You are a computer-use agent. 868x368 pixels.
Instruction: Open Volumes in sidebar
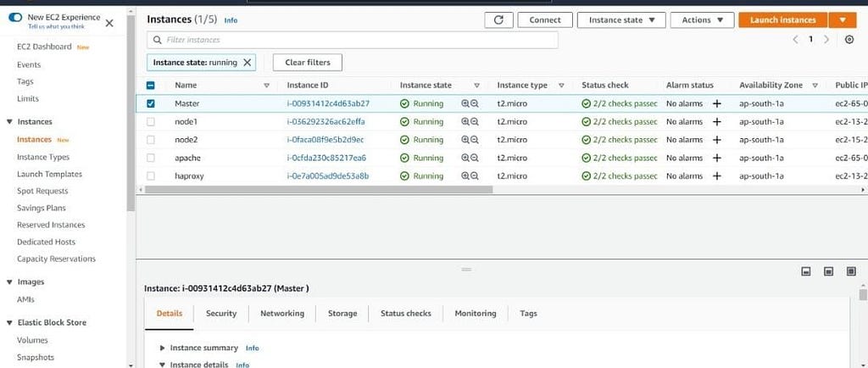point(33,340)
